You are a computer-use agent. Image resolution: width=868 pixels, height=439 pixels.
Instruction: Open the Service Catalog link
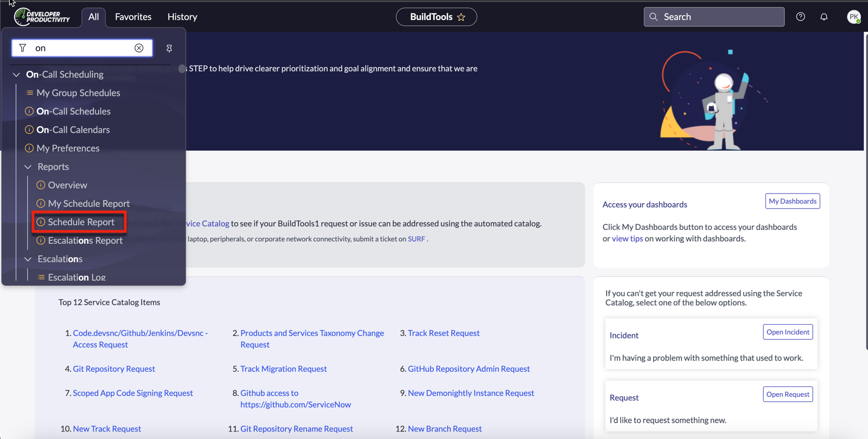208,223
